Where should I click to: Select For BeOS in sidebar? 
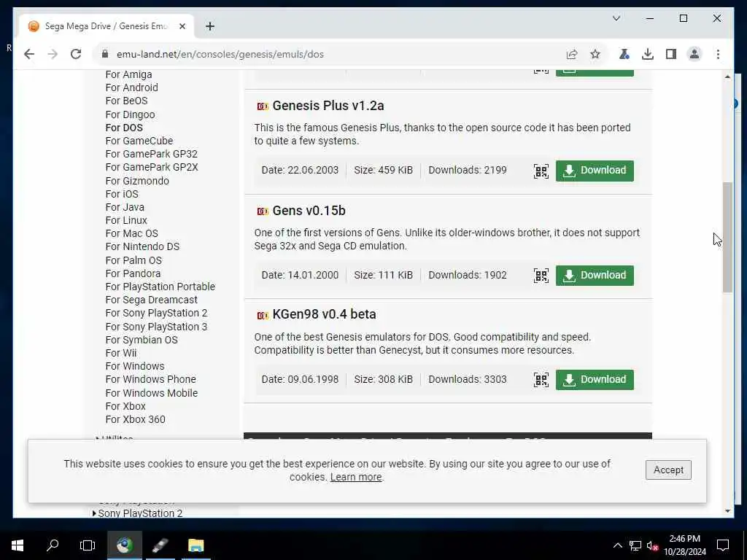(x=126, y=101)
